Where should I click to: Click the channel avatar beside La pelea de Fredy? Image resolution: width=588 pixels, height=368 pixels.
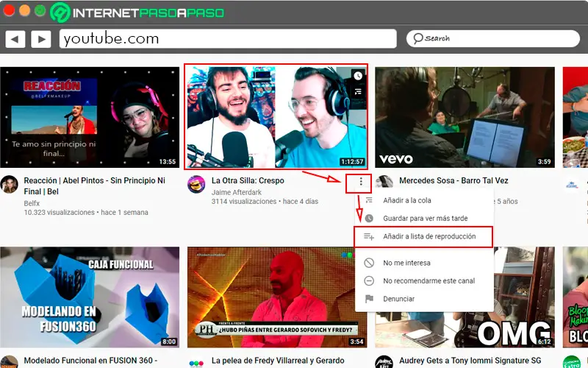[x=196, y=363]
